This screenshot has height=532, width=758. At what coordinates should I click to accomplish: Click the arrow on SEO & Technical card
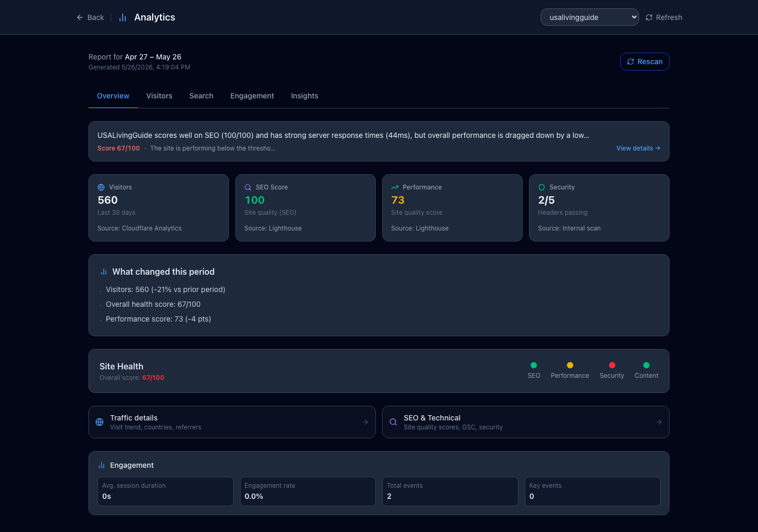(x=659, y=422)
